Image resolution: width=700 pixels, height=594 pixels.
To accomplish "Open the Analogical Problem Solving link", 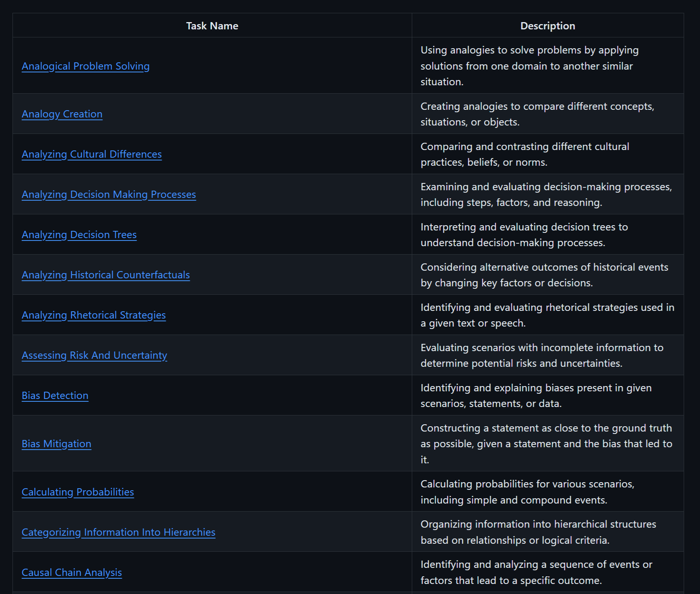I will pos(86,66).
